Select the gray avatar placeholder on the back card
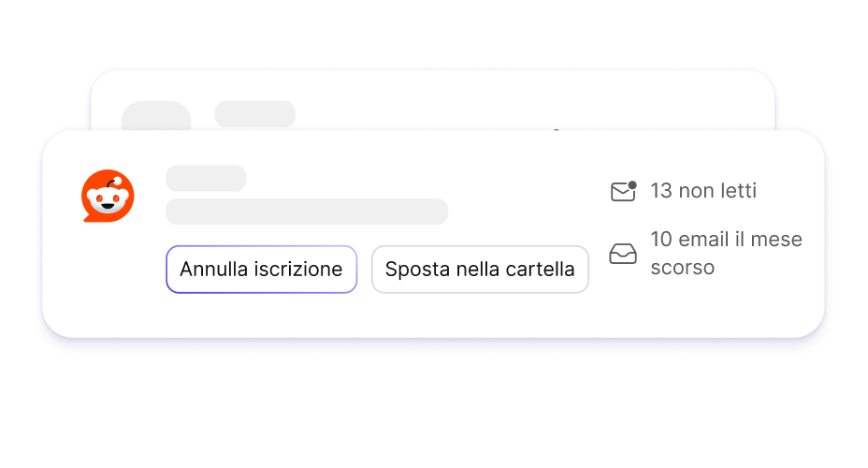 tap(156, 117)
